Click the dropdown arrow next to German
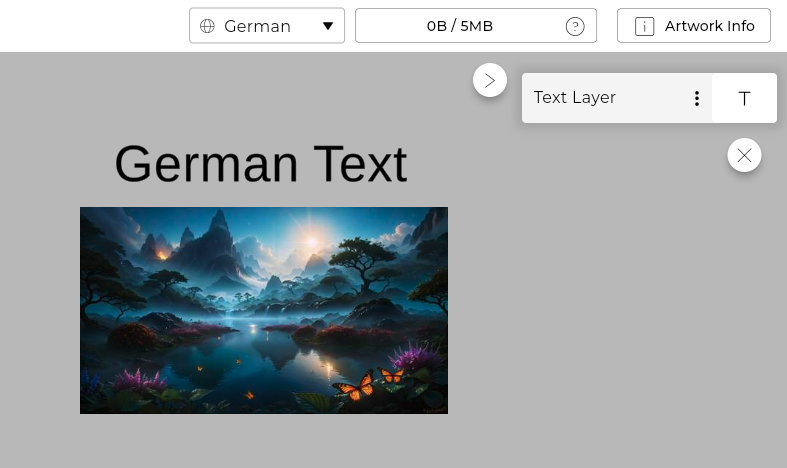 (328, 26)
